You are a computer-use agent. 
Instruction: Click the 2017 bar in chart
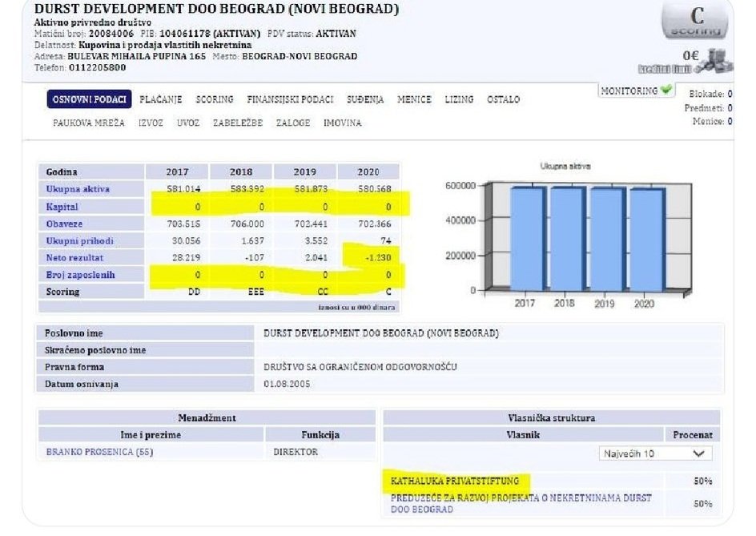coord(528,239)
